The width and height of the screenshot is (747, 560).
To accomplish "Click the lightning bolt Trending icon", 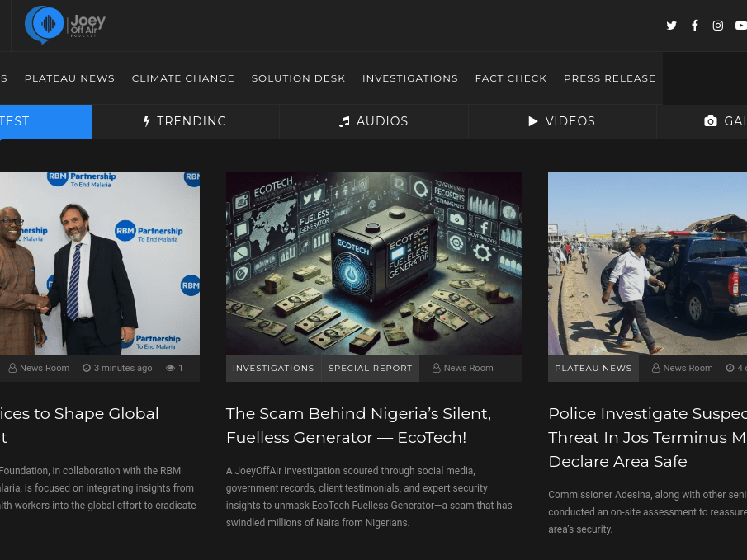I will pyautogui.click(x=146, y=121).
